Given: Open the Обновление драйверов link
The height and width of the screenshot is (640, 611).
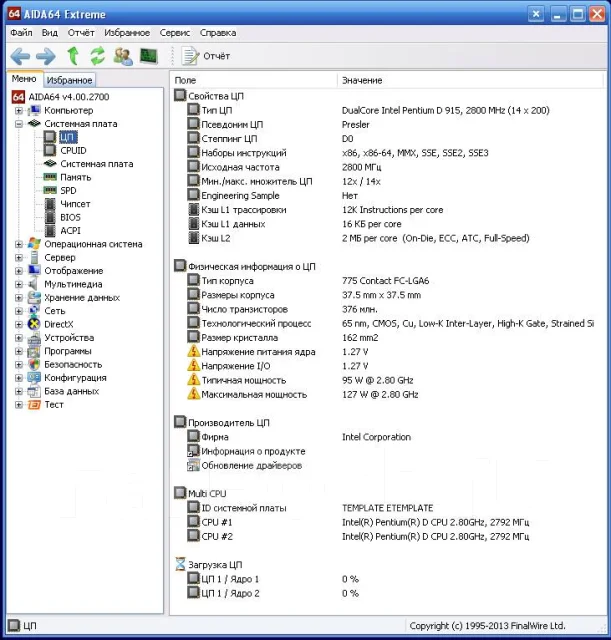Looking at the screenshot, I should pos(251,466).
